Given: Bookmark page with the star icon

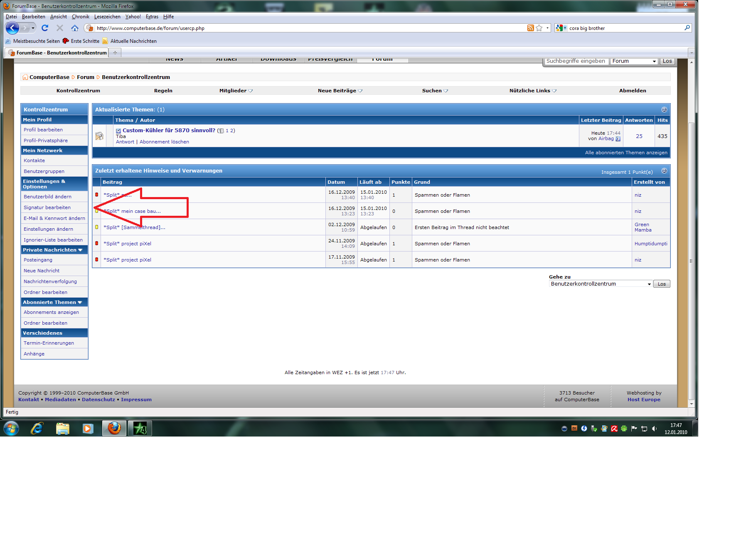Looking at the screenshot, I should click(539, 28).
